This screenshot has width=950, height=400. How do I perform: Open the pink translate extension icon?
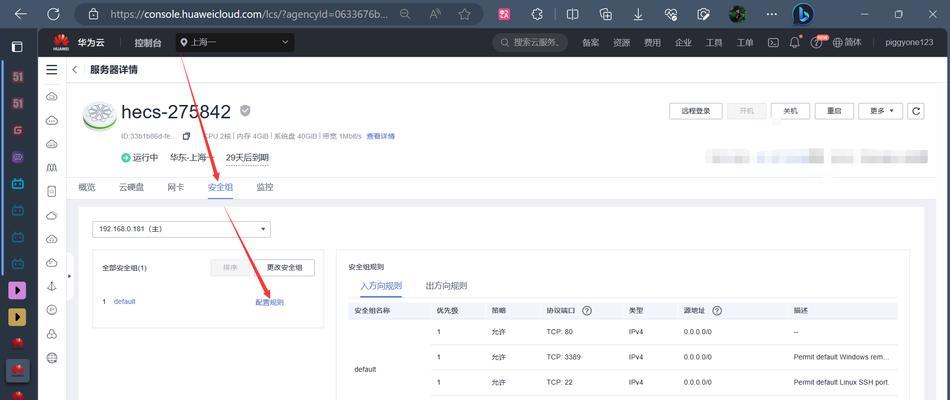pos(504,14)
